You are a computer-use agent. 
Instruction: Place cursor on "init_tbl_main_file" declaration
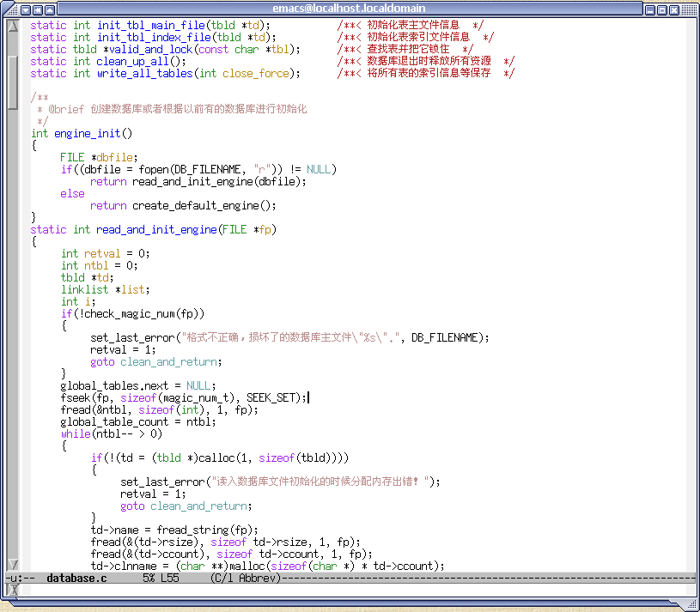pyautogui.click(x=151, y=26)
